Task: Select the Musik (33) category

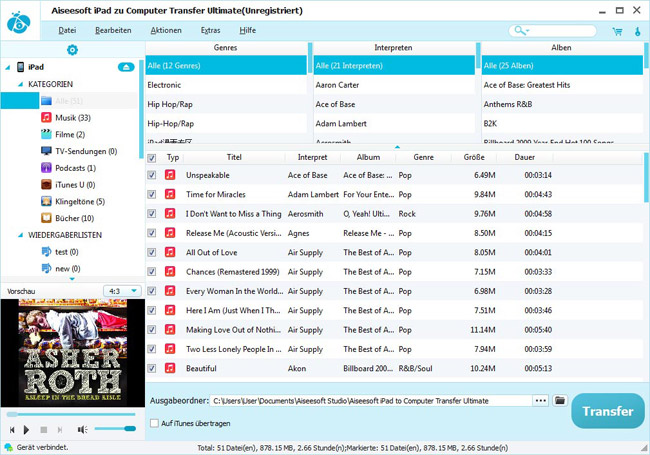Action: click(73, 118)
